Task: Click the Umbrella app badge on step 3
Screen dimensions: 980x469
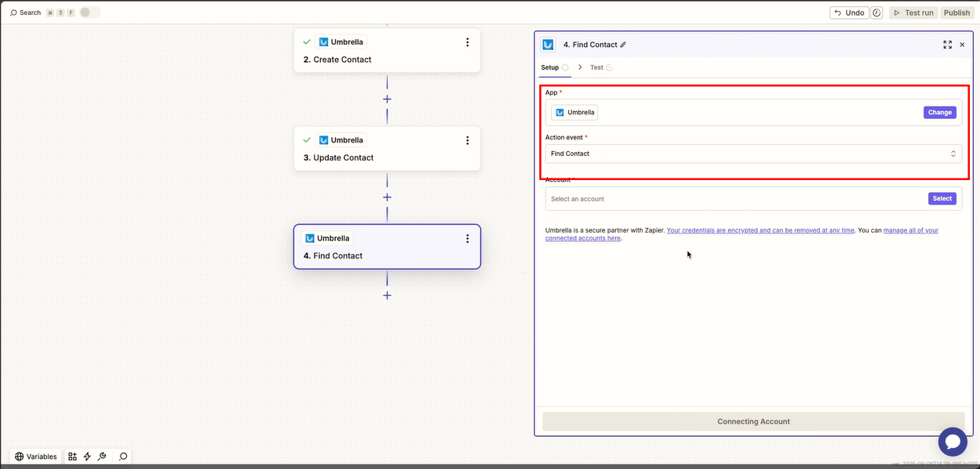Action: [x=341, y=140]
